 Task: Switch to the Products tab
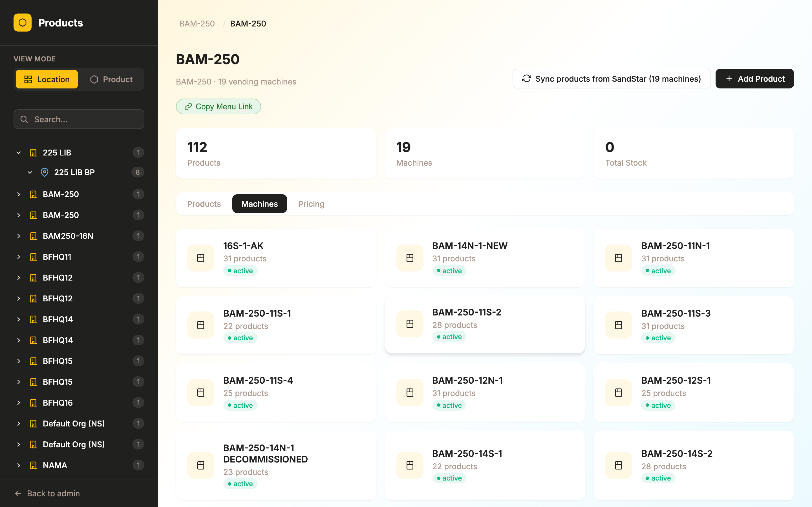point(204,204)
